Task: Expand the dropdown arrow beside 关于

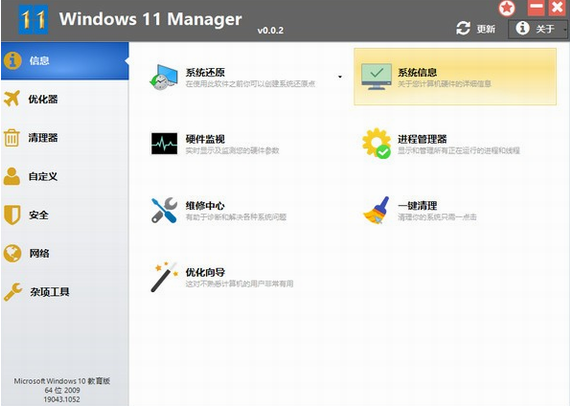Action: 565,29
